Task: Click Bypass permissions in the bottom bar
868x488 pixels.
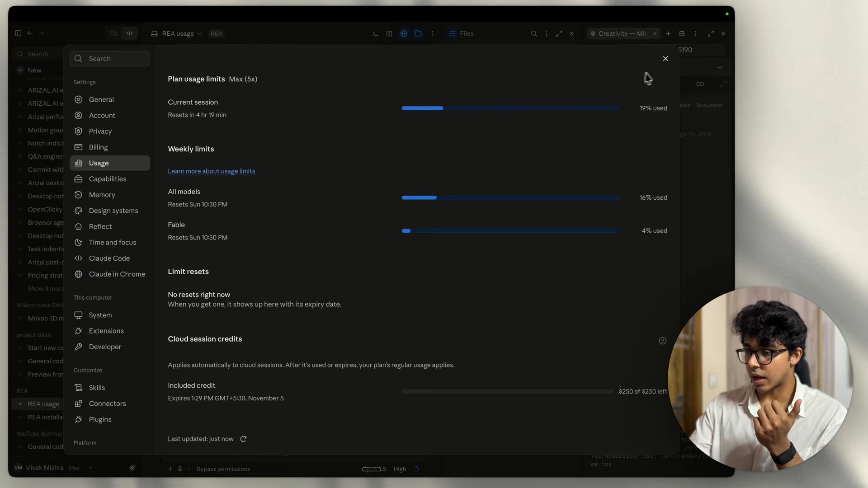Action: click(x=223, y=469)
